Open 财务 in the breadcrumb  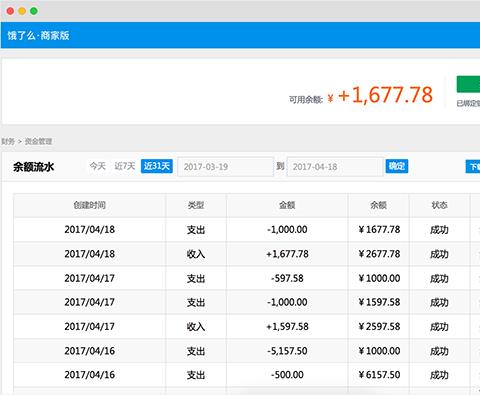click(x=8, y=141)
